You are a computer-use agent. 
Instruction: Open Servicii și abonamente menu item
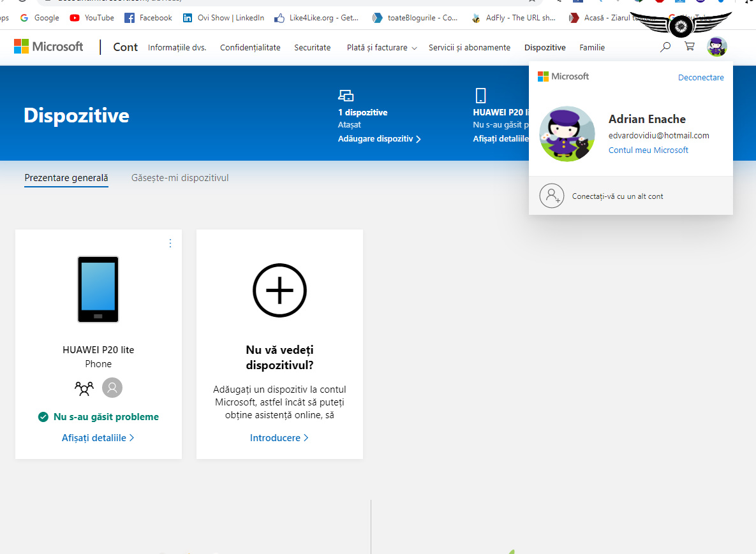(469, 47)
